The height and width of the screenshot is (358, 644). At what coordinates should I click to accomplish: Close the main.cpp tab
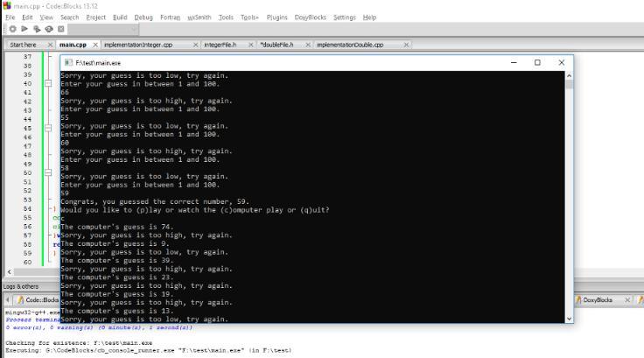[x=95, y=45]
